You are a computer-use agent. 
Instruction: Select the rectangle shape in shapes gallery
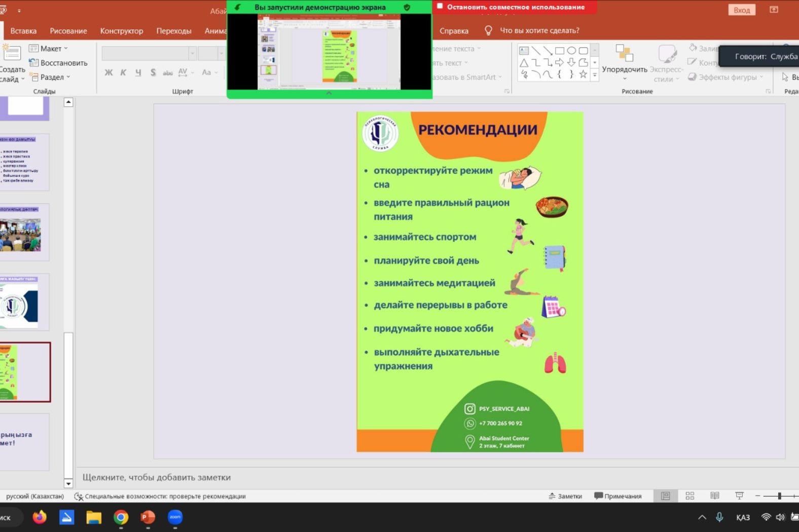[560, 51]
